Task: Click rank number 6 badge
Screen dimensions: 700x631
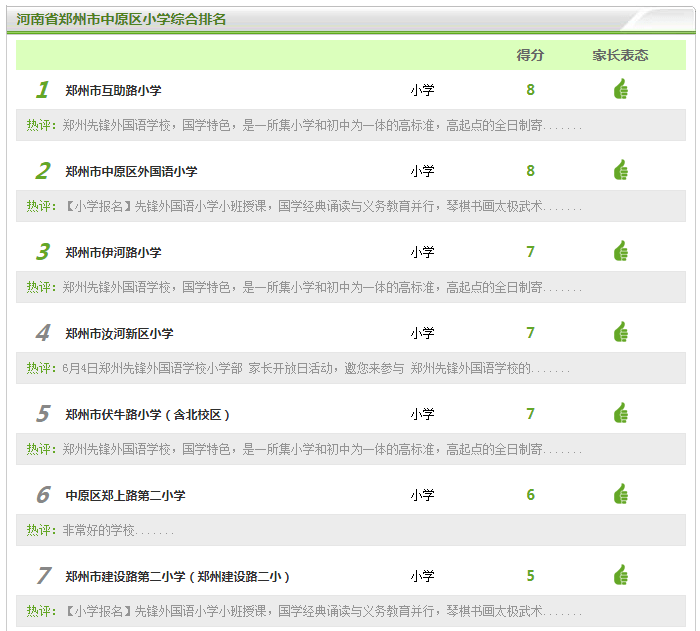Action: [43, 495]
